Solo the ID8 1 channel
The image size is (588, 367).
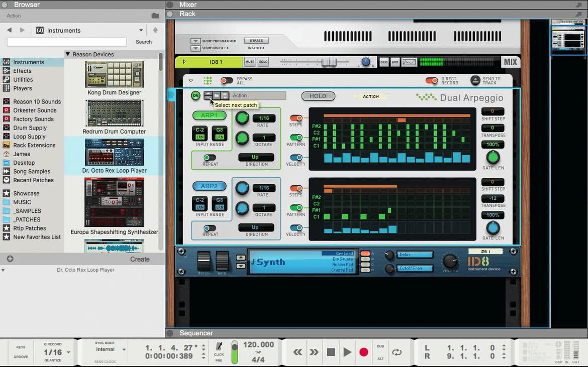coord(263,62)
